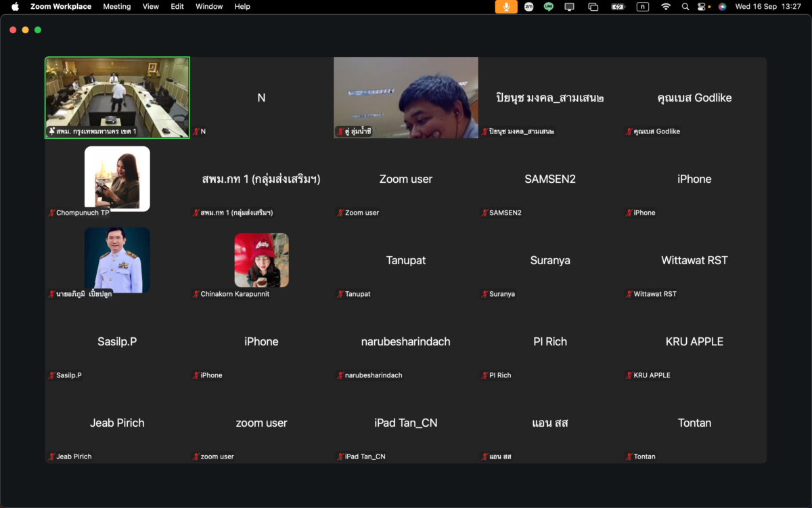This screenshot has height=508, width=812.
Task: Click the screen mirroring display icon
Action: [570, 7]
